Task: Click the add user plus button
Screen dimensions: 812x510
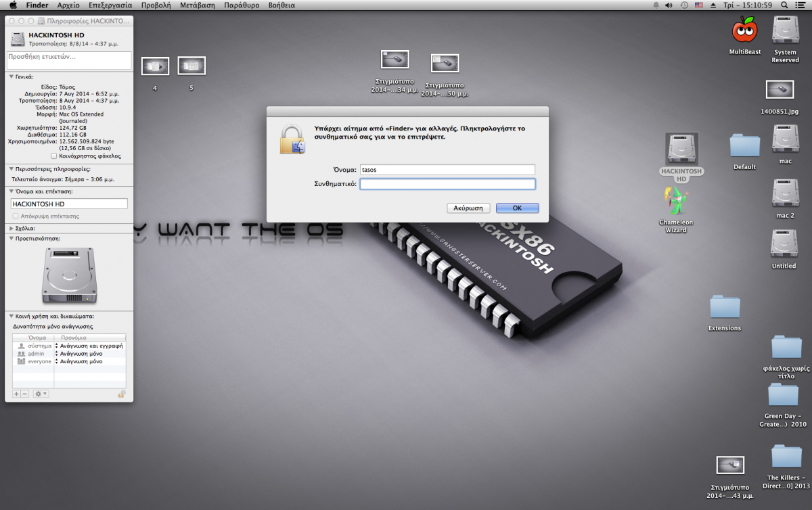Action: pos(17,394)
